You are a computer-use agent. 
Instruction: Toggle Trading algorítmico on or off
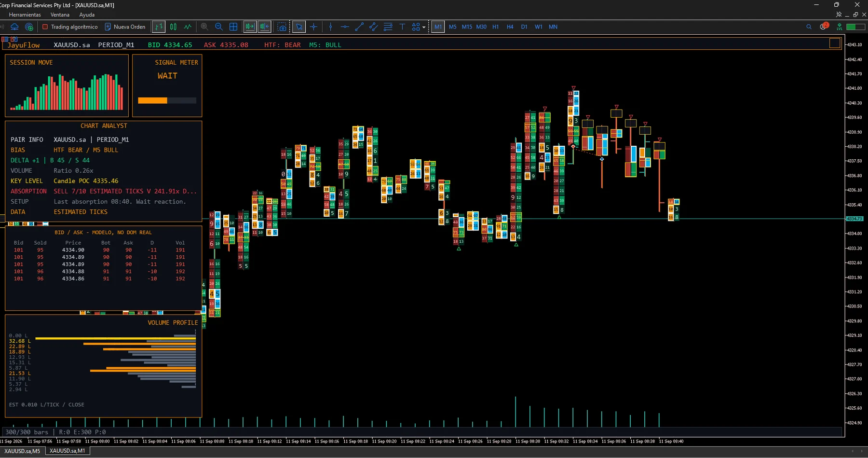click(x=70, y=27)
